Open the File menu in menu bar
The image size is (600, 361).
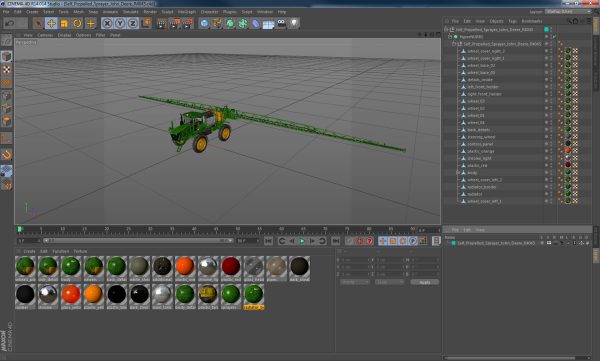(x=6, y=12)
